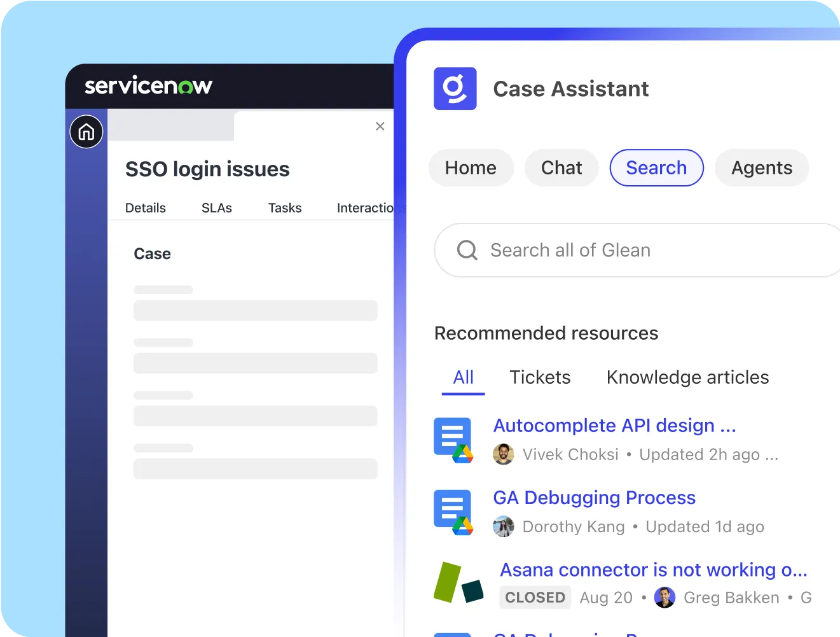Image resolution: width=840 pixels, height=637 pixels.
Task: Click the Search all of Glean field
Action: tap(637, 250)
